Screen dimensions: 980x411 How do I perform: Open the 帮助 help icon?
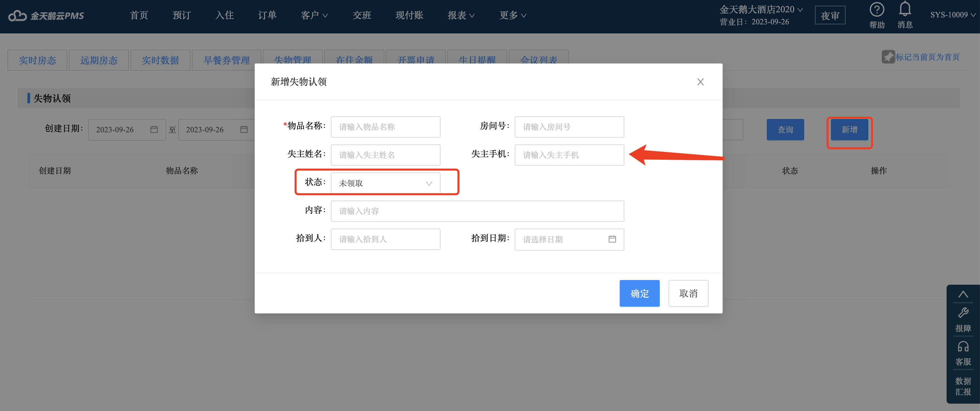point(876,10)
